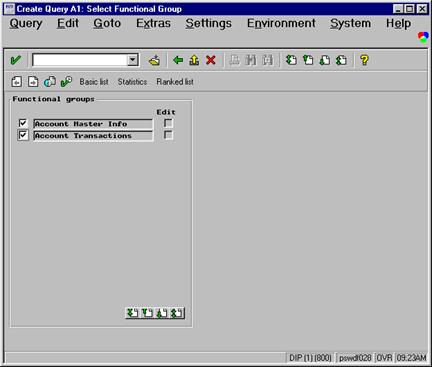The image size is (432, 367).
Task: Click the previous screen icon
Action: click(x=17, y=81)
